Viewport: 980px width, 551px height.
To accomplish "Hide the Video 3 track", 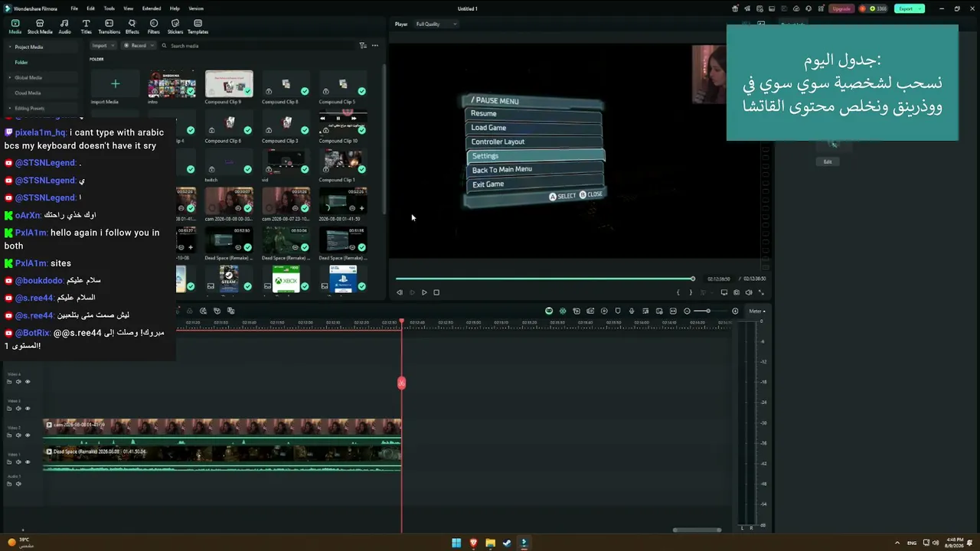I will (x=28, y=409).
